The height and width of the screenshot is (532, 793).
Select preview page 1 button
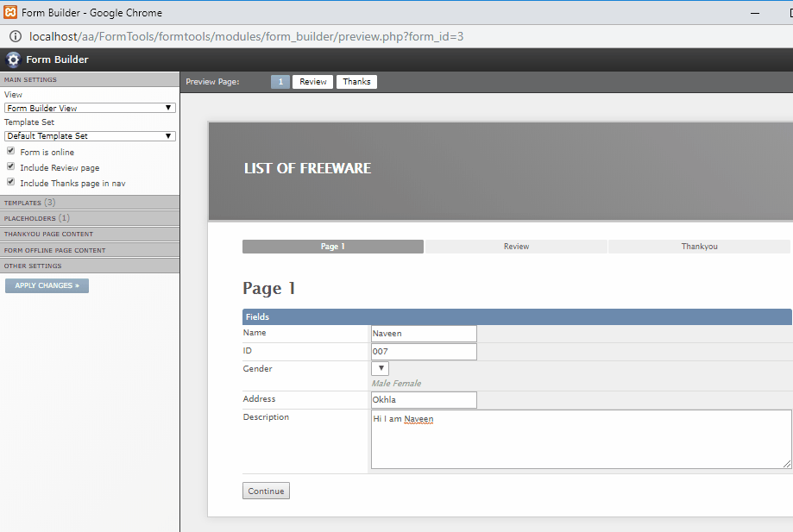click(x=280, y=82)
